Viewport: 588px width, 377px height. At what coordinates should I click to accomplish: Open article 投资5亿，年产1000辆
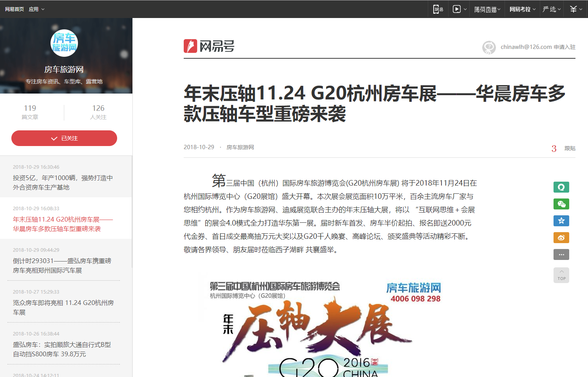63,182
